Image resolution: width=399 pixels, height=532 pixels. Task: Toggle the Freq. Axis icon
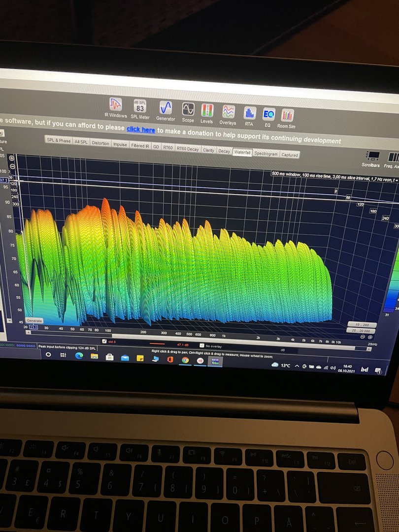[393, 160]
